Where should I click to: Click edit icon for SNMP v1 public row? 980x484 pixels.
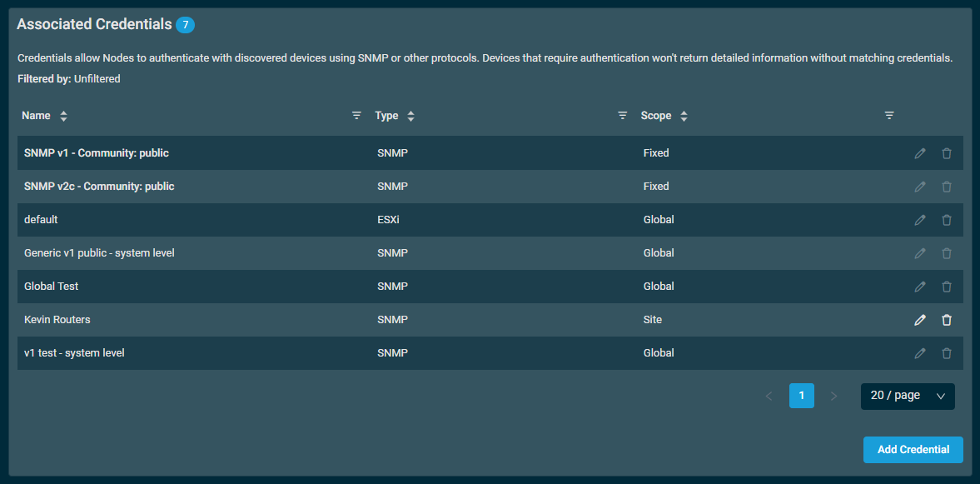919,153
